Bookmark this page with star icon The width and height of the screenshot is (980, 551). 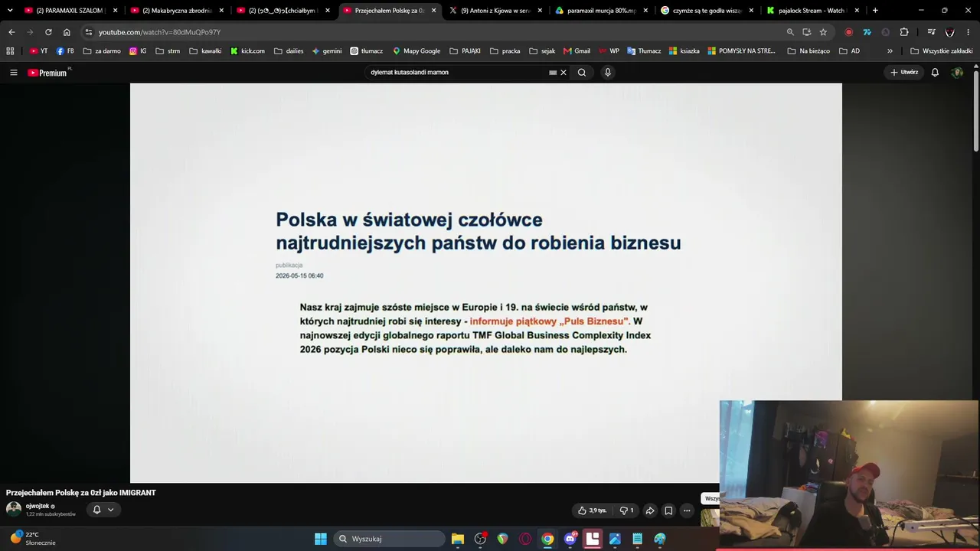[x=823, y=32]
